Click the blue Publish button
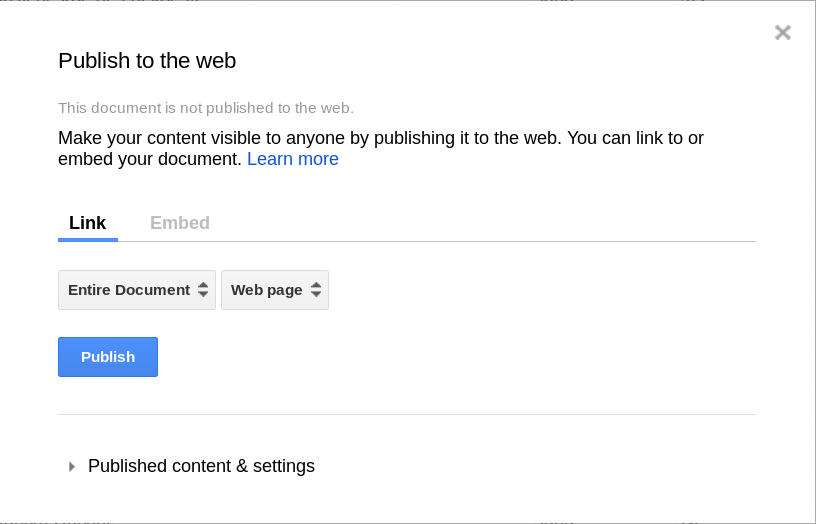The image size is (816, 524). (x=108, y=357)
